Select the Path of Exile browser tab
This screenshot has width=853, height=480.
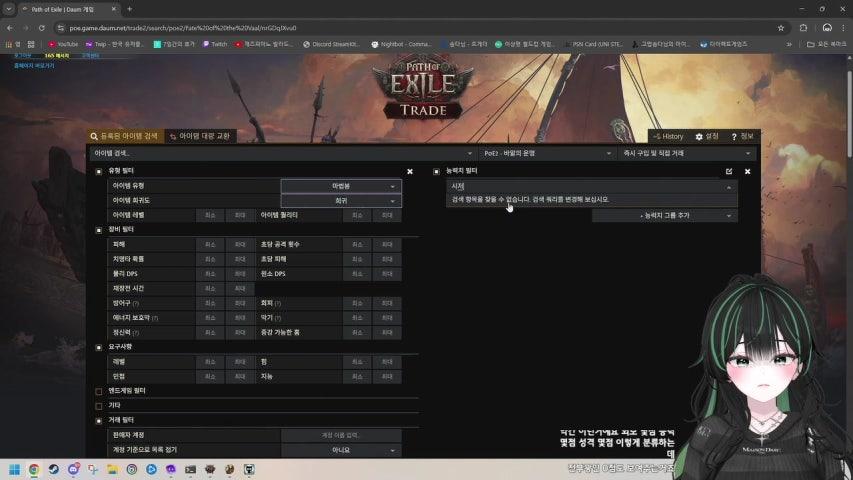click(68, 9)
